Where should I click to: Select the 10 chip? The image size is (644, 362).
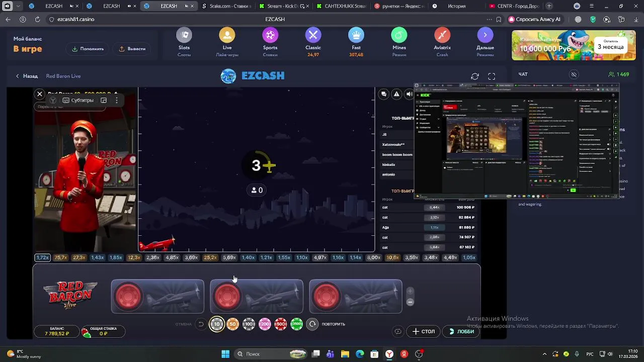[x=217, y=324]
